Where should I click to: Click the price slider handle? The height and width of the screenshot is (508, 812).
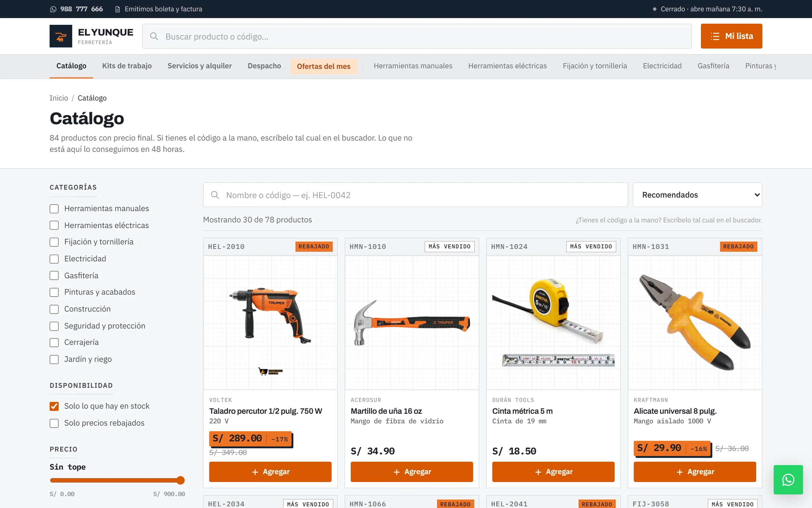(x=180, y=480)
